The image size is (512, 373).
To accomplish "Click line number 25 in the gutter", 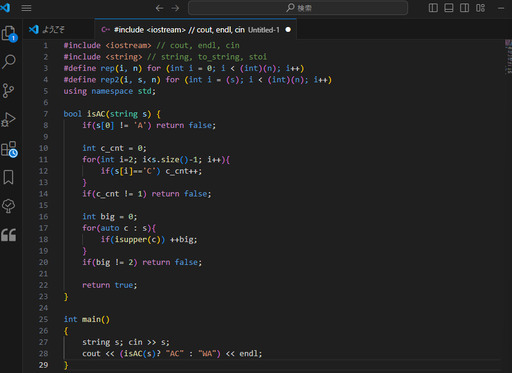I will coord(43,319).
